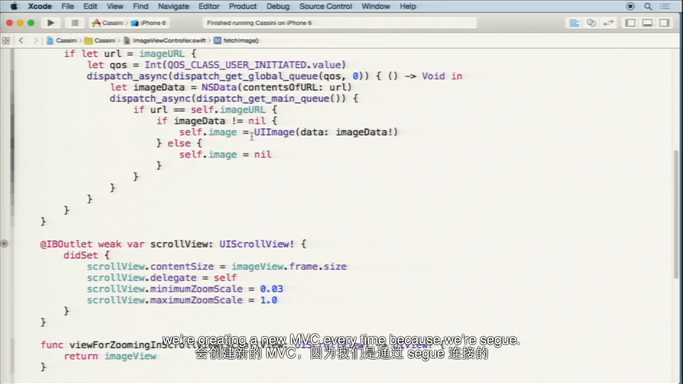This screenshot has height=384, width=683.
Task: Click 'QOS_CLASS_USER_INITIATED' in the code
Action: pyautogui.click(x=237, y=65)
